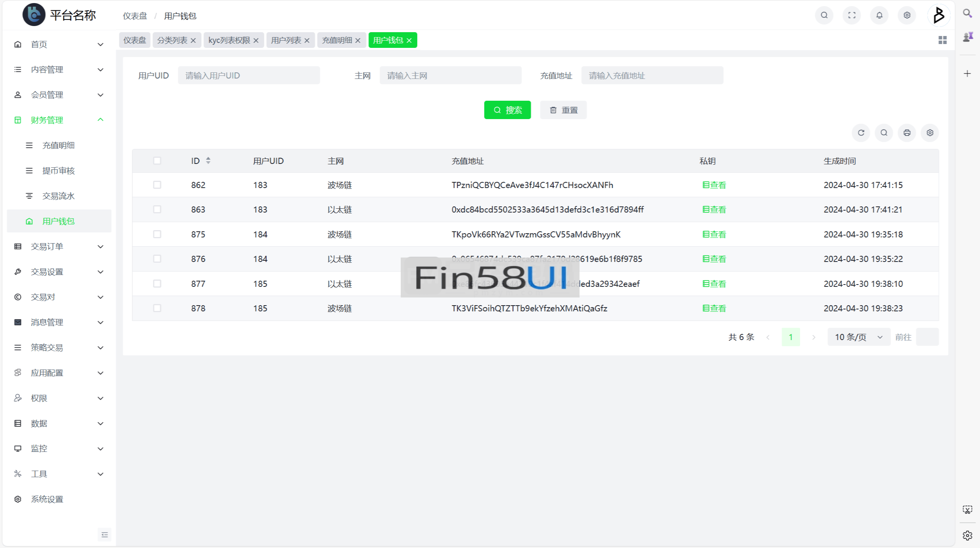Click the sidebar collapse icon at bottom
The height and width of the screenshot is (548, 980).
105,535
